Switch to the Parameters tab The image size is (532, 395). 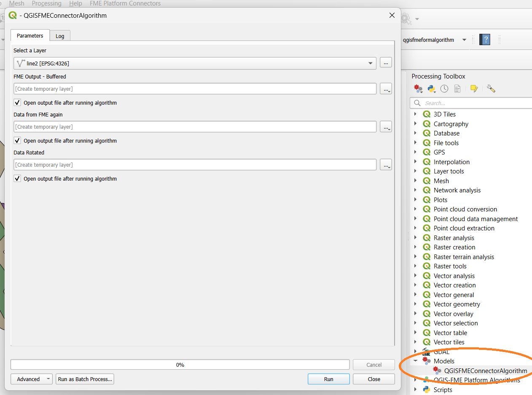[x=30, y=36]
